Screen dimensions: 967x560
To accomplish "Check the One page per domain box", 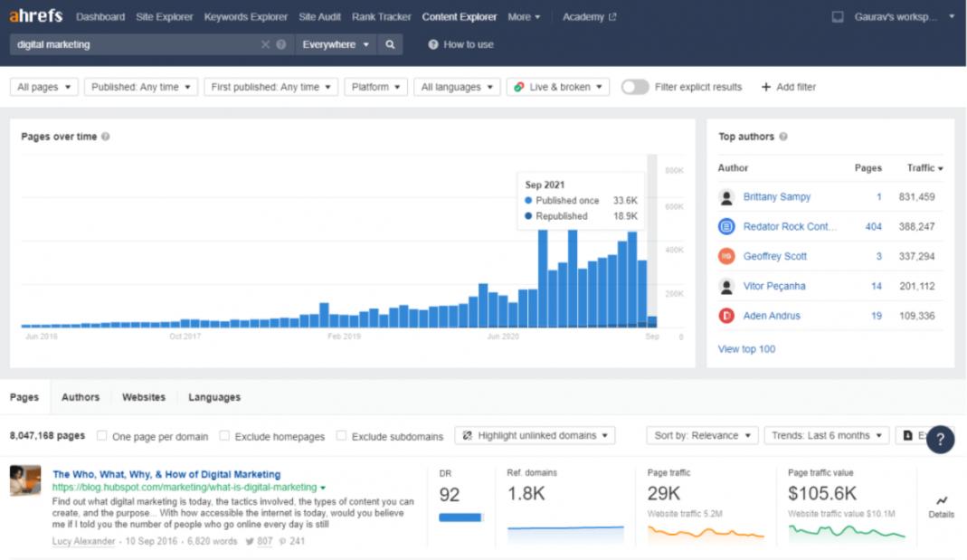I will pos(102,436).
